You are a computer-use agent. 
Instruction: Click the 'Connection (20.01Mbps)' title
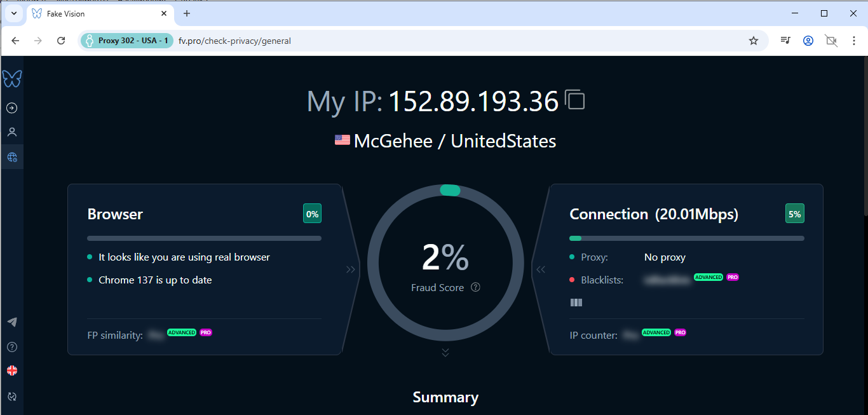654,214
